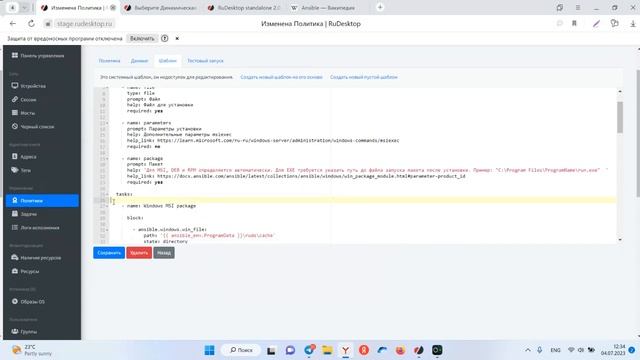Click the help question-mark icon in protection bar
The width and height of the screenshot is (640, 360).
pyautogui.click(x=164, y=38)
